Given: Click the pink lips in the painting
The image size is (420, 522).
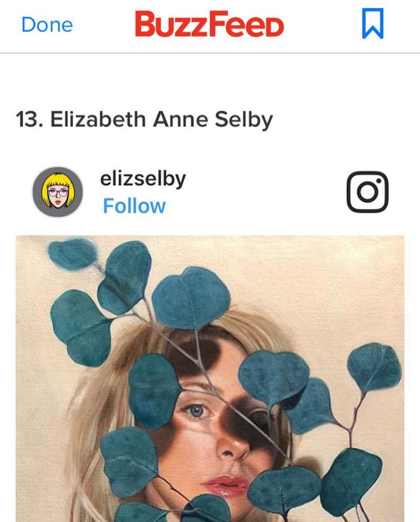Looking at the screenshot, I should click(225, 486).
